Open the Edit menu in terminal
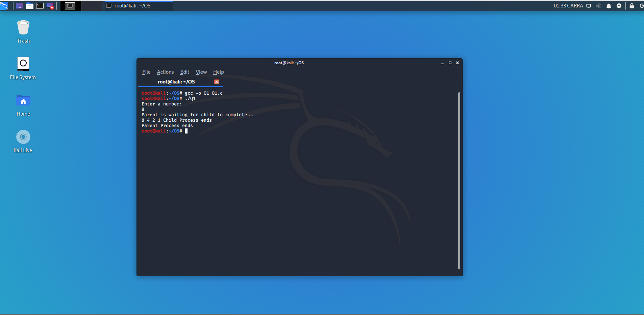The width and height of the screenshot is (644, 315). (184, 72)
